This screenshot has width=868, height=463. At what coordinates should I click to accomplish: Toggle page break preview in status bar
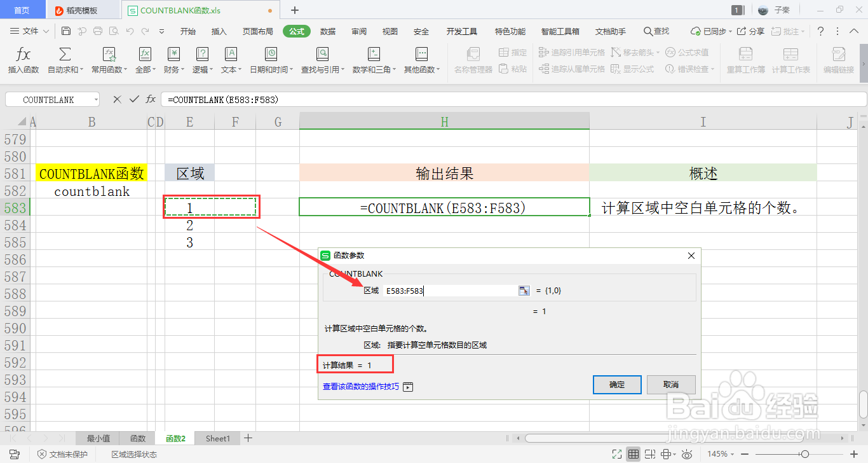(649, 453)
